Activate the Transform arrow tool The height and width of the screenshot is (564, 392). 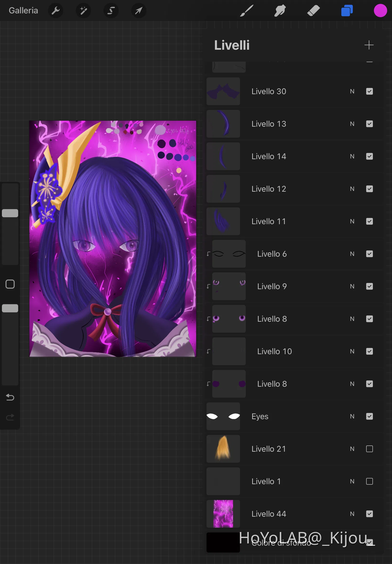tap(139, 11)
